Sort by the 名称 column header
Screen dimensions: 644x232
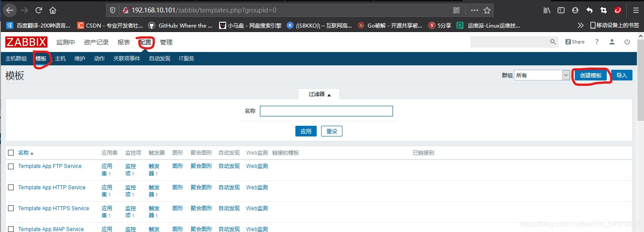coord(26,152)
